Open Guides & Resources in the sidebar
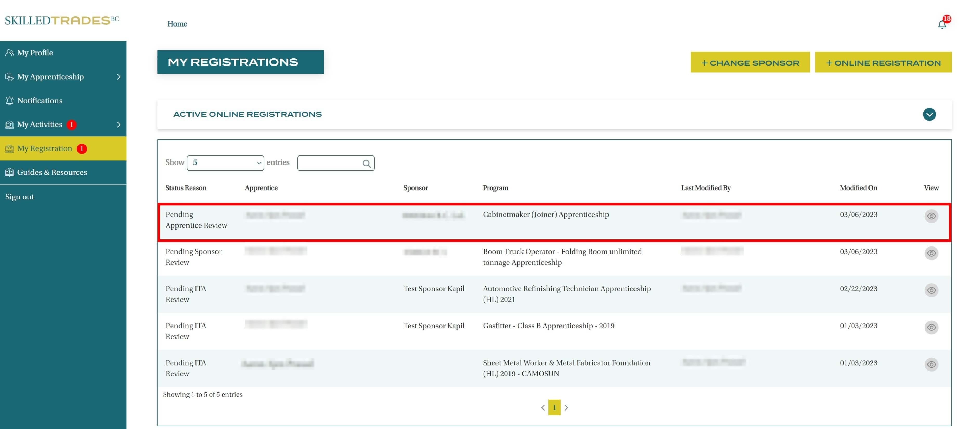This screenshot has height=429, width=980. [52, 172]
